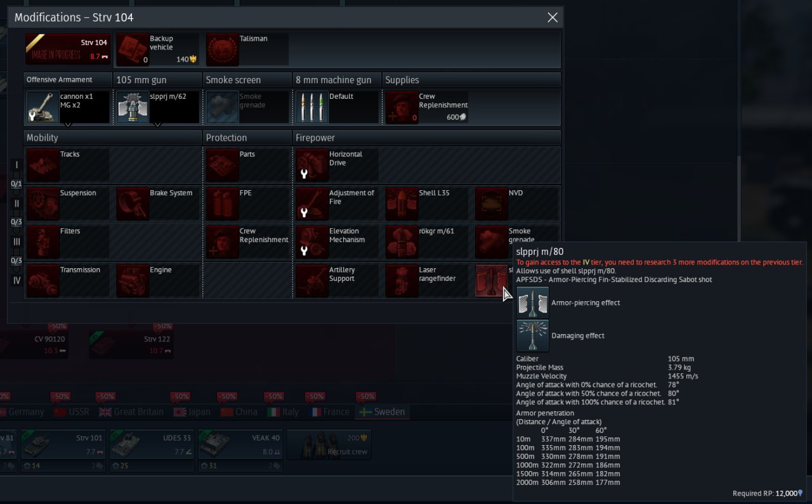Click the tier IV indicator
Viewport: 812px width, 504px height.
[17, 281]
